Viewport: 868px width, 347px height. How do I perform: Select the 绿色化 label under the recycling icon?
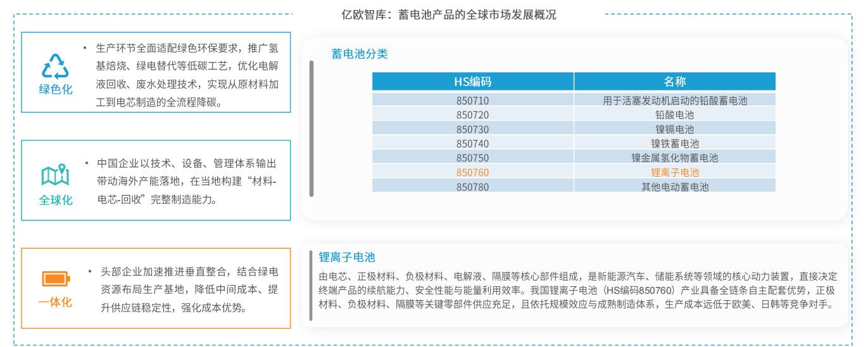tap(56, 89)
